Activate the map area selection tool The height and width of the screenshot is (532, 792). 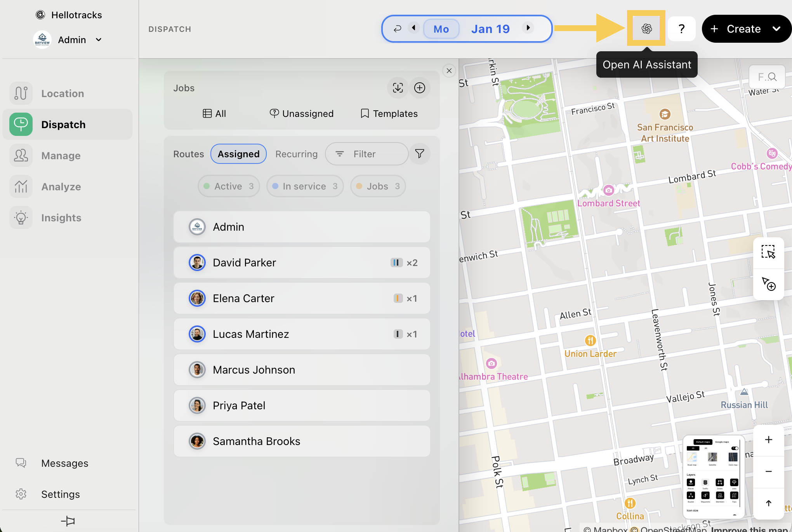coord(768,252)
